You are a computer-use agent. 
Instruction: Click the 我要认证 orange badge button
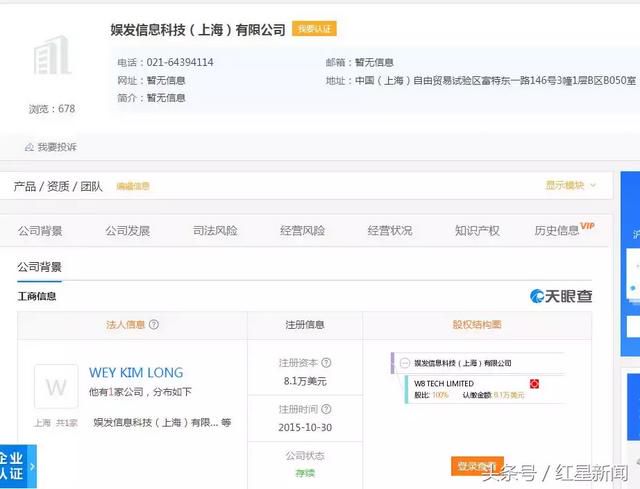pos(314,29)
